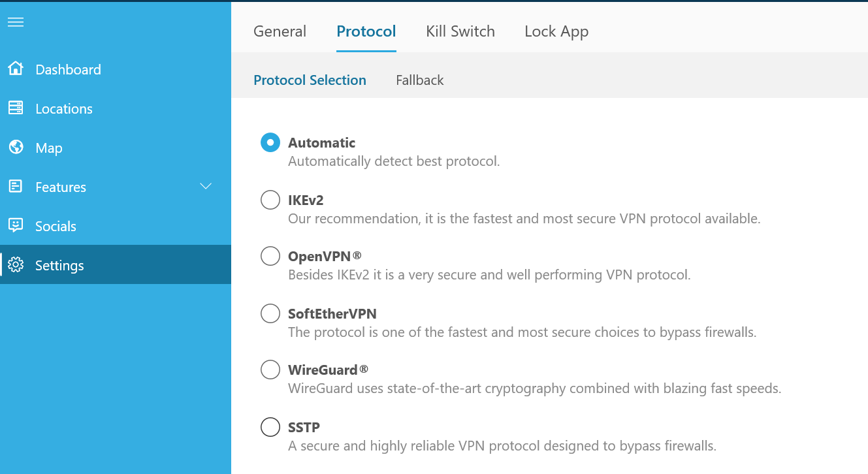This screenshot has width=868, height=474.
Task: Go to the Lock App tab
Action: (x=556, y=31)
